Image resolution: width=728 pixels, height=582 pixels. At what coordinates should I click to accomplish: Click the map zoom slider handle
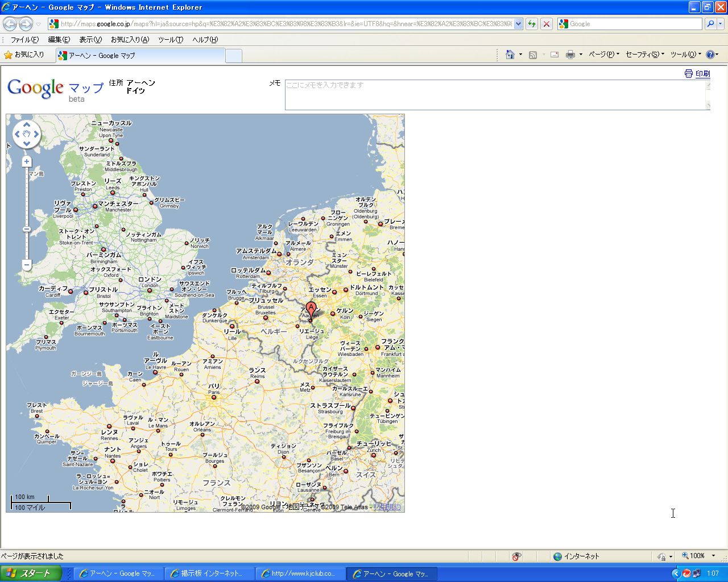27,229
